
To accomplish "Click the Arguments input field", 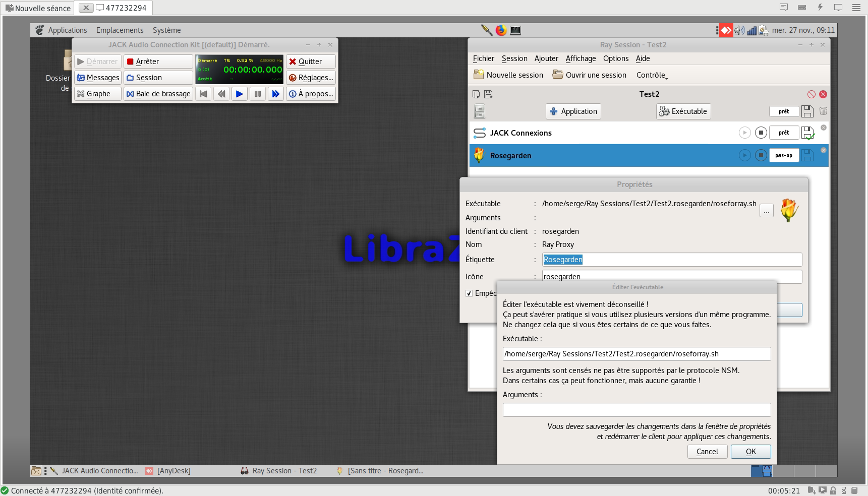I will point(636,410).
